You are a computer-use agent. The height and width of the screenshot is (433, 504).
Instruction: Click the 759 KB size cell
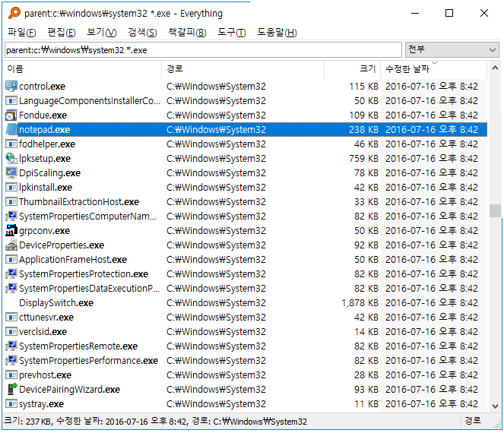pos(363,158)
